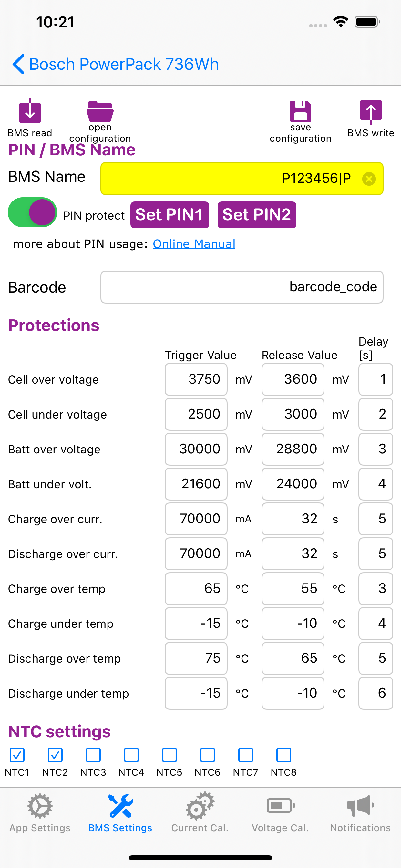Save configuration via the floppy disk icon
Screen dimensions: 401x868
click(300, 111)
